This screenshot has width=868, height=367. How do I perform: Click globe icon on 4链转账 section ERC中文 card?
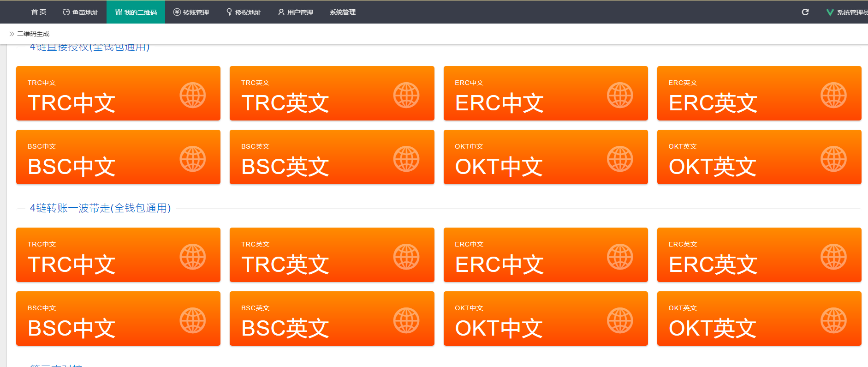click(x=619, y=257)
